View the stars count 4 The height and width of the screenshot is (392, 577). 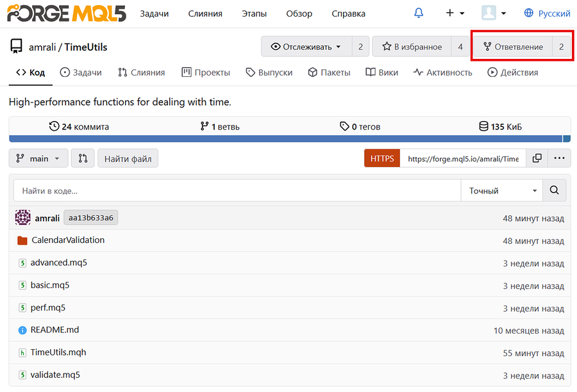[460, 47]
